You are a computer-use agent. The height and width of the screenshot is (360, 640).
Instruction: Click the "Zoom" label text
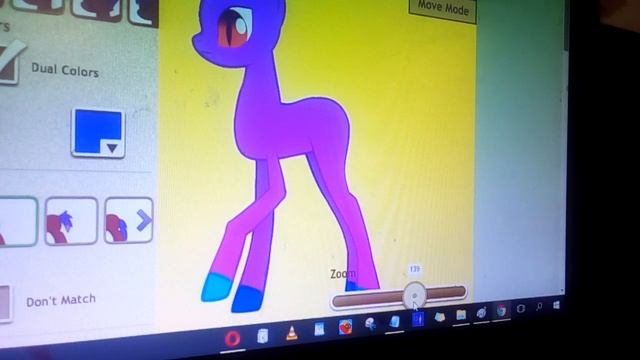pyautogui.click(x=343, y=274)
